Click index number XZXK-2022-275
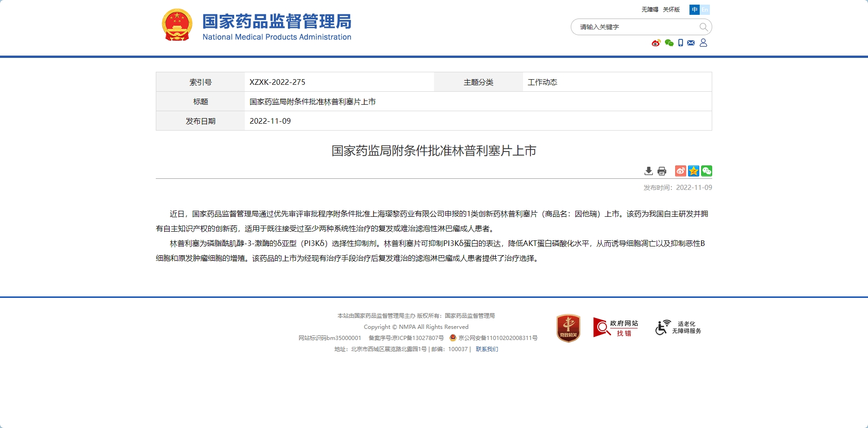The height and width of the screenshot is (428, 868). point(277,82)
